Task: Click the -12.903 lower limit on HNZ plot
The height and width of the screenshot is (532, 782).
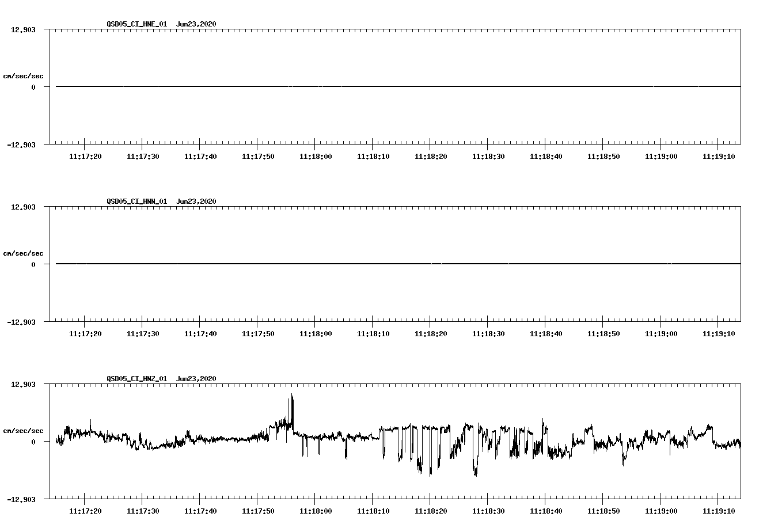Action: pos(21,500)
